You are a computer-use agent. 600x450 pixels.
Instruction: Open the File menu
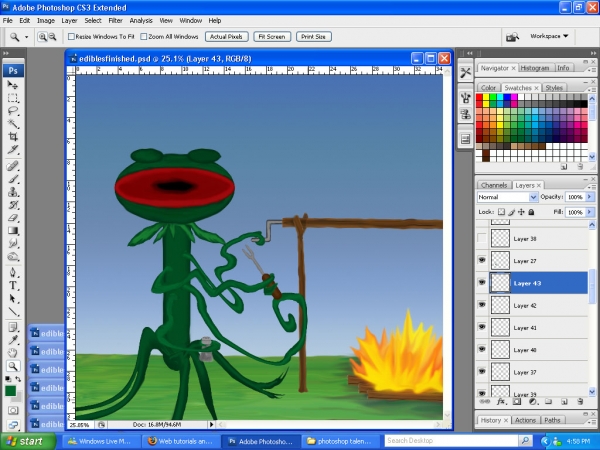[x=8, y=21]
